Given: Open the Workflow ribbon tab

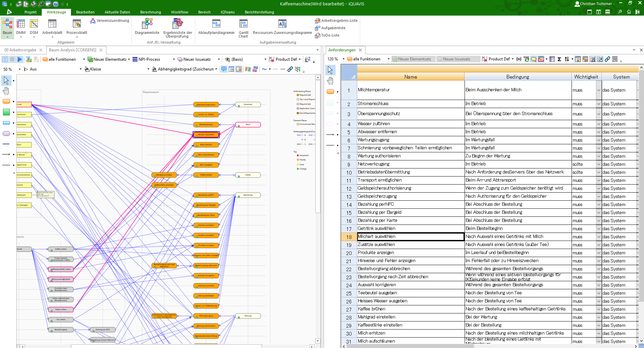Looking at the screenshot, I should [x=179, y=12].
